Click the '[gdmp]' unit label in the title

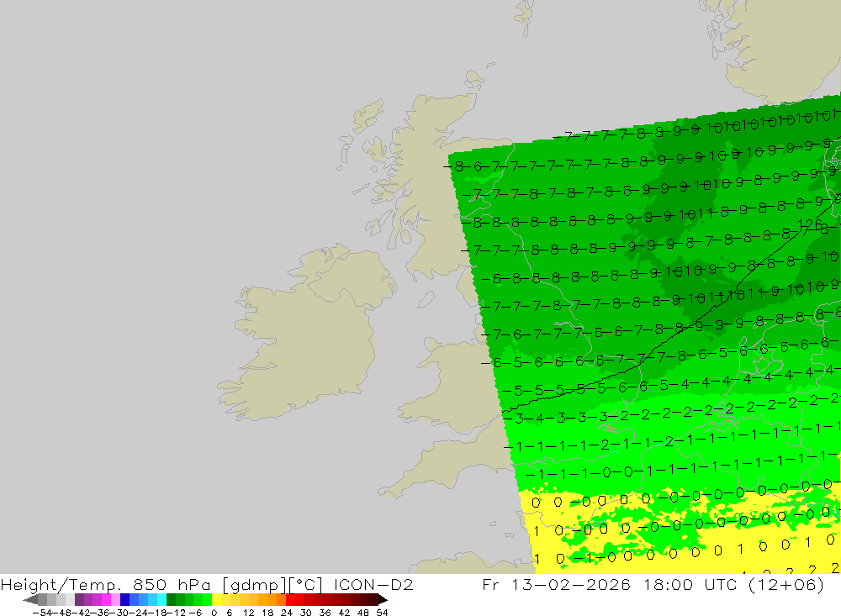253,584
